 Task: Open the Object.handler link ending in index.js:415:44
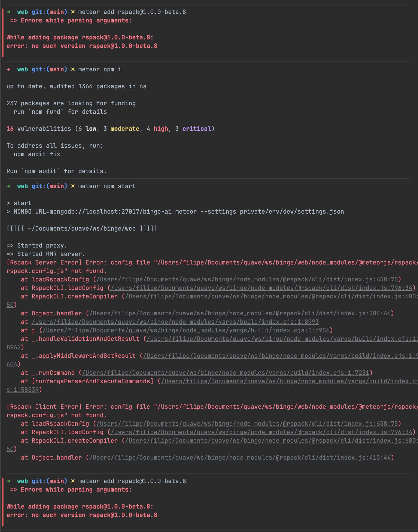tap(240, 458)
